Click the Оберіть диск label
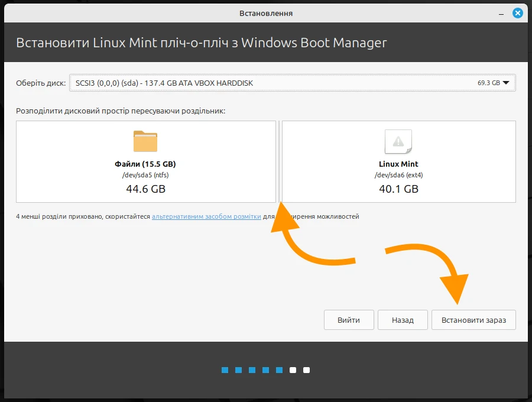532x402 pixels. [41, 83]
